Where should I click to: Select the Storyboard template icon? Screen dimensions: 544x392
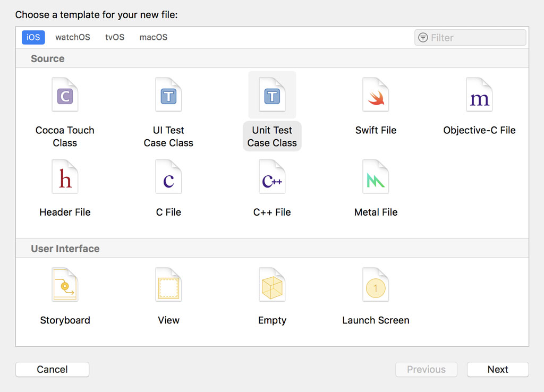(65, 285)
